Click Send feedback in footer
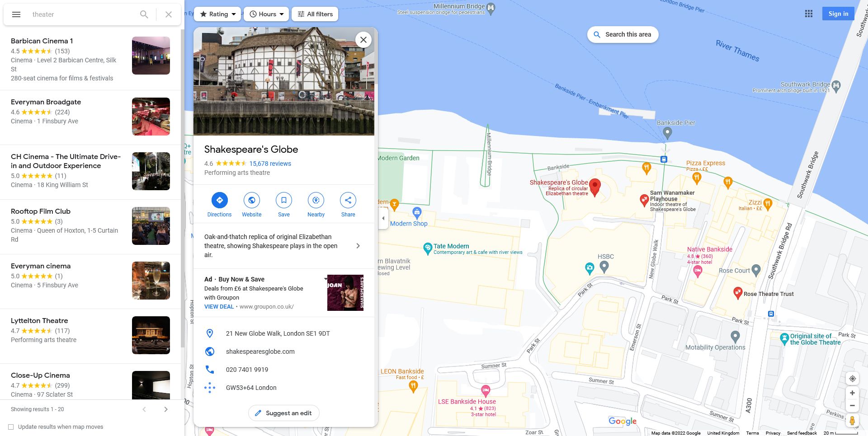This screenshot has height=436, width=868. click(x=802, y=433)
